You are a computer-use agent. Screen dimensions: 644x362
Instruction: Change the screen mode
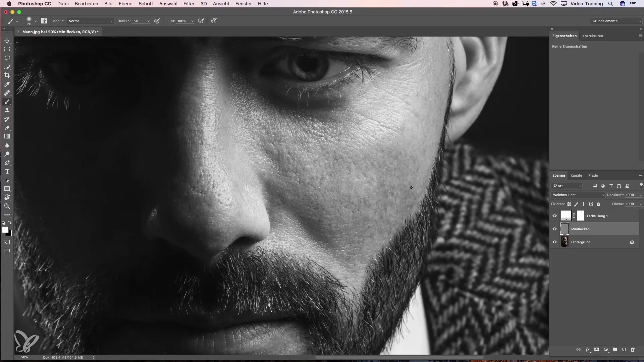point(7,251)
